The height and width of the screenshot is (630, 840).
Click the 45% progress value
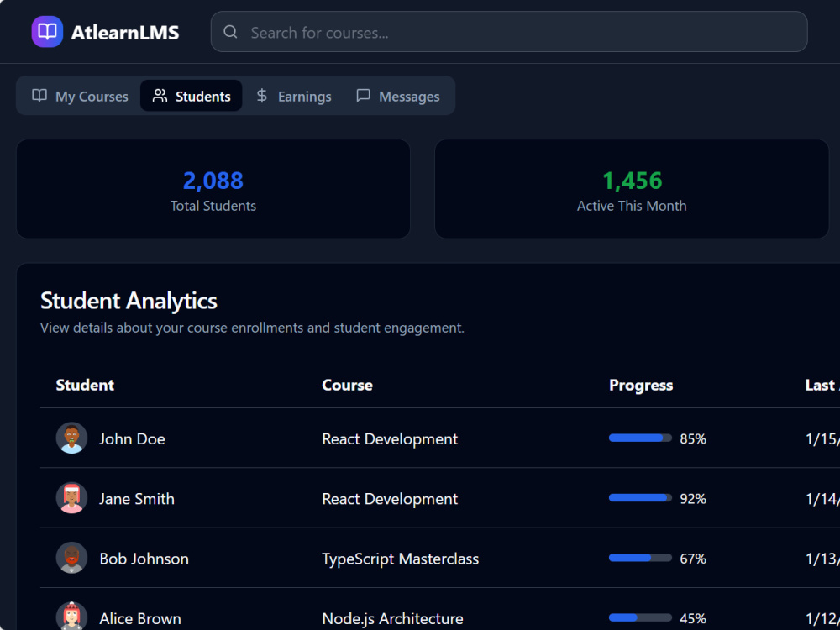click(693, 619)
